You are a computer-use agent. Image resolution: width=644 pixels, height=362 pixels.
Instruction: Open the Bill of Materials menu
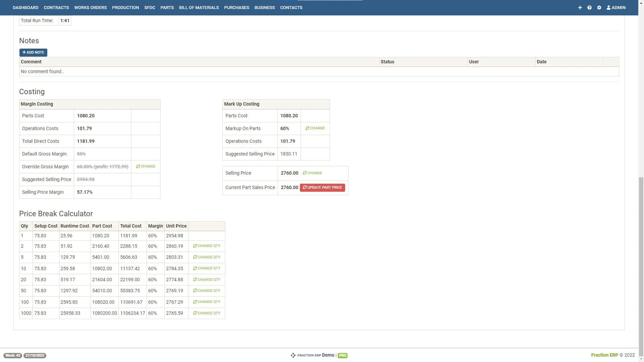pyautogui.click(x=199, y=7)
